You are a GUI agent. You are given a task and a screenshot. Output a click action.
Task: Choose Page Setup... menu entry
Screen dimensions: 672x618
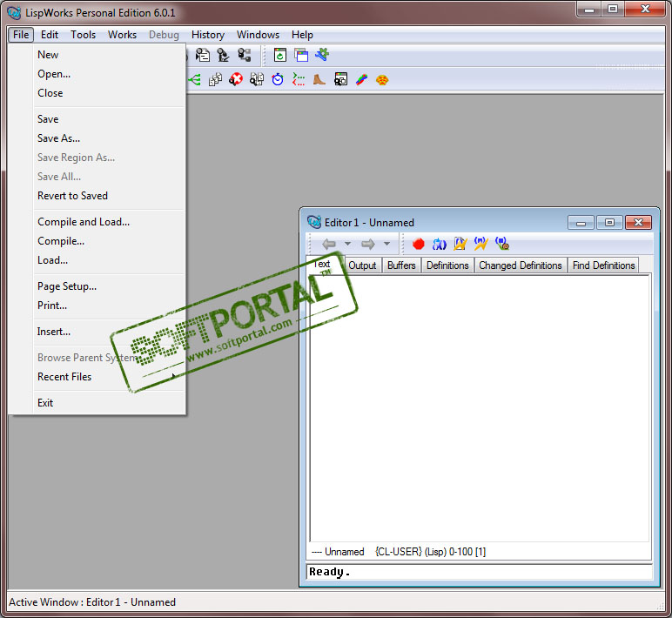(109, 286)
